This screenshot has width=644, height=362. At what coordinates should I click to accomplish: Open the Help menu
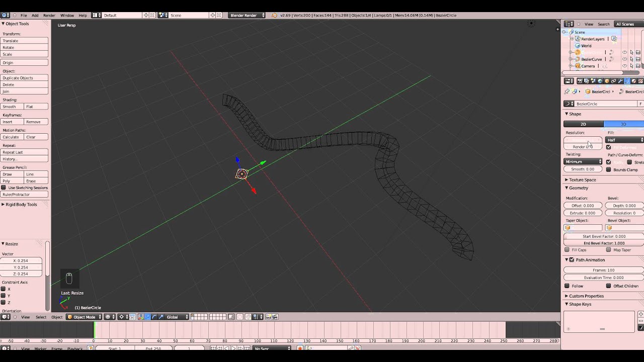pyautogui.click(x=83, y=15)
